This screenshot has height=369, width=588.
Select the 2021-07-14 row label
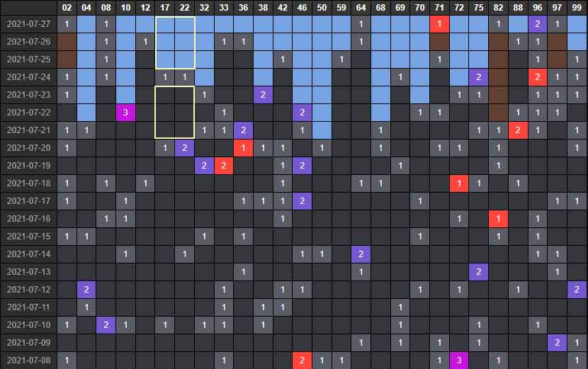tap(28, 254)
